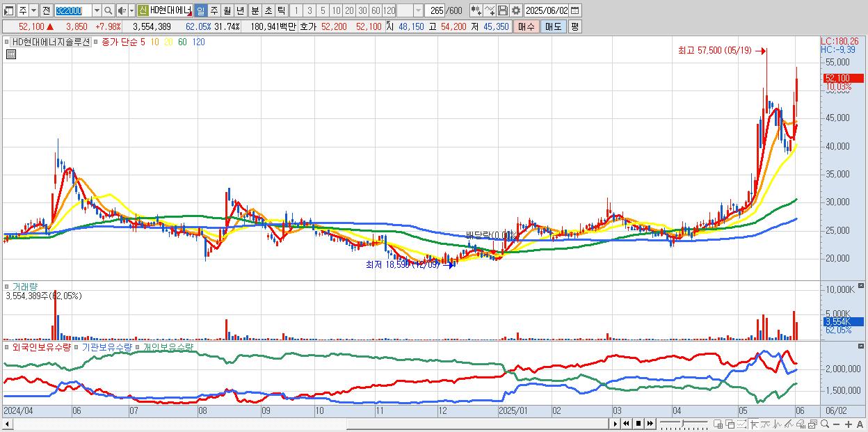Open the stock search magnifier icon
The height and width of the screenshot is (432, 868).
point(108,10)
